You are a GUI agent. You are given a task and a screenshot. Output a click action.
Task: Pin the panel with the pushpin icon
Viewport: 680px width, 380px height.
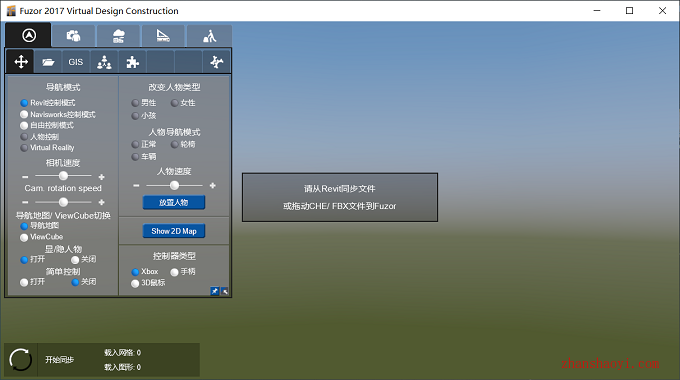pyautogui.click(x=215, y=291)
